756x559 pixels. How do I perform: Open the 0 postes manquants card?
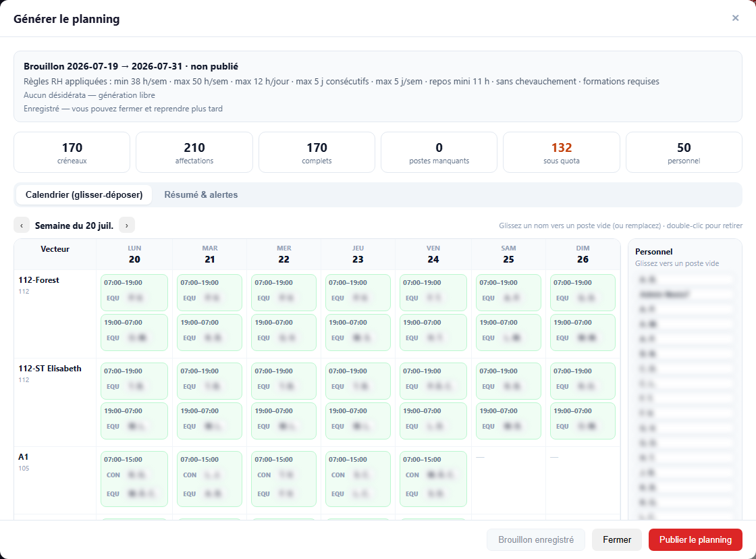[439, 153]
